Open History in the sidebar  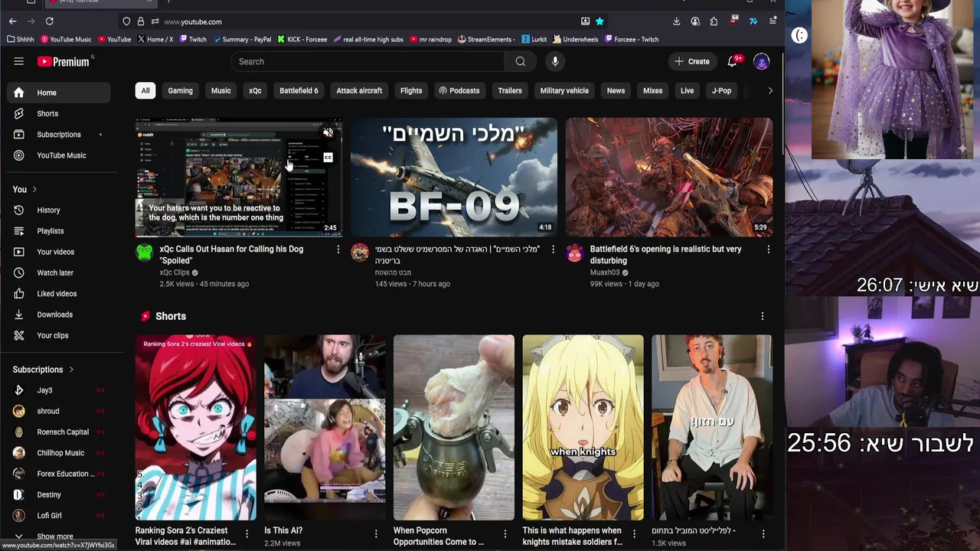pos(59,210)
